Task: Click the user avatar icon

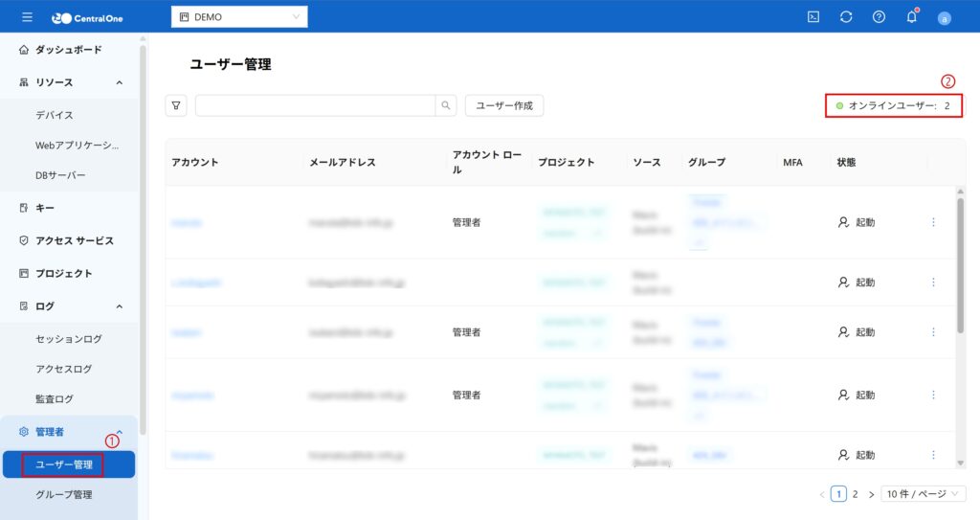Action: [944, 18]
